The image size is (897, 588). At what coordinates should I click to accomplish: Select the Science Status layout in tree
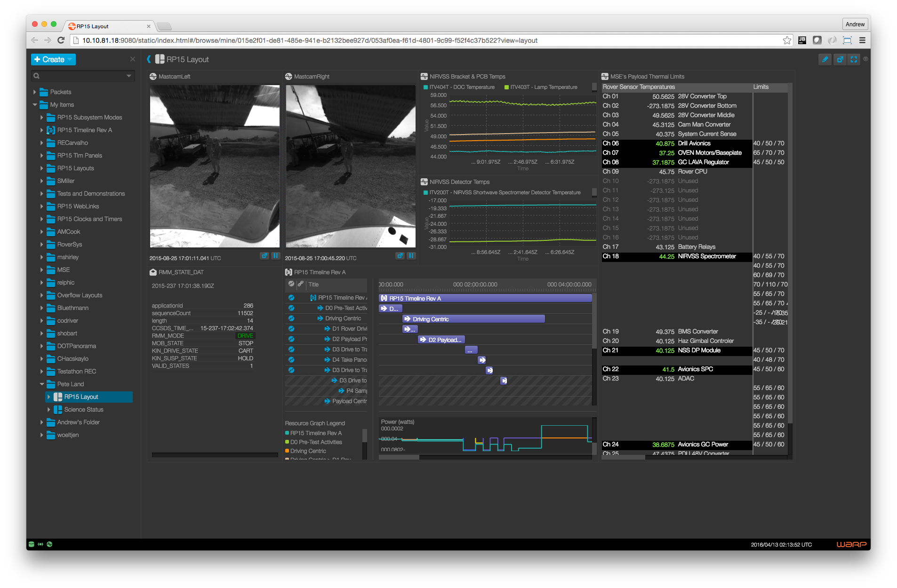click(84, 410)
